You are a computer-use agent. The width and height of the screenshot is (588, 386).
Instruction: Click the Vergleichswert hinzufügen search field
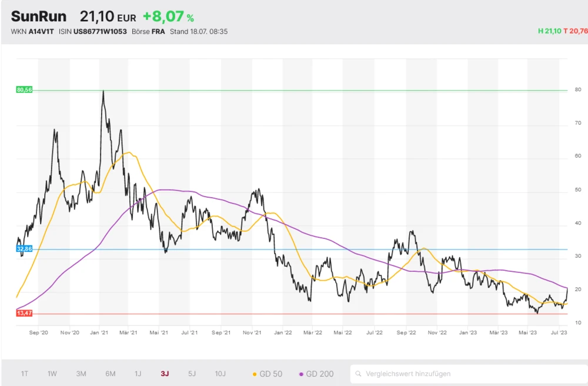click(470, 374)
